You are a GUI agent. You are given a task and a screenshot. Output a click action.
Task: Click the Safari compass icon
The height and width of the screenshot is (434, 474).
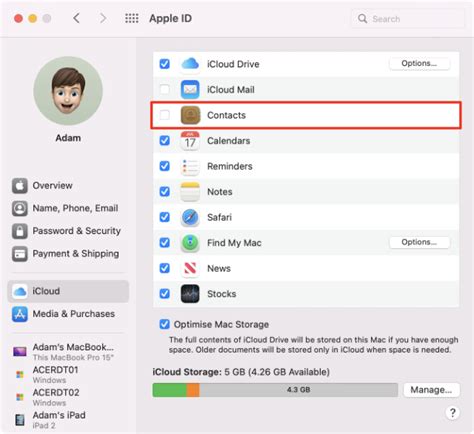click(190, 217)
